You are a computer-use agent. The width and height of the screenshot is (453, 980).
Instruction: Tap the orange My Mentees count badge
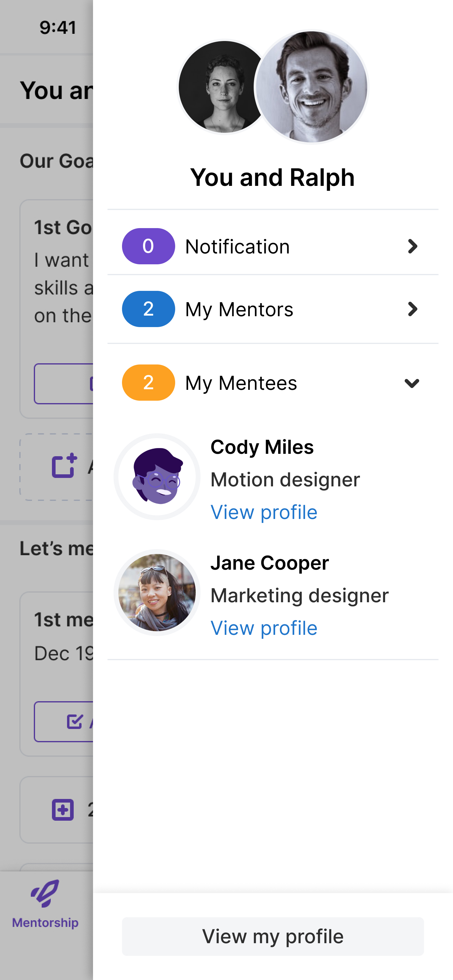pyautogui.click(x=149, y=383)
